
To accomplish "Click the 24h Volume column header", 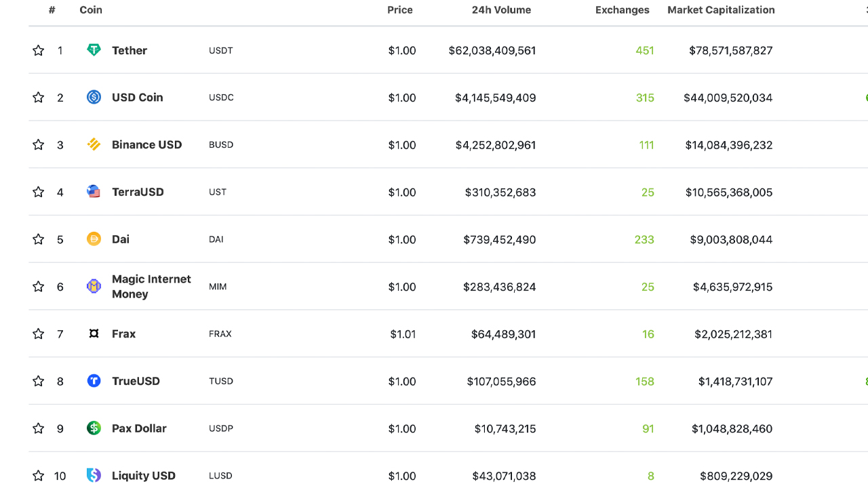I will pos(502,9).
